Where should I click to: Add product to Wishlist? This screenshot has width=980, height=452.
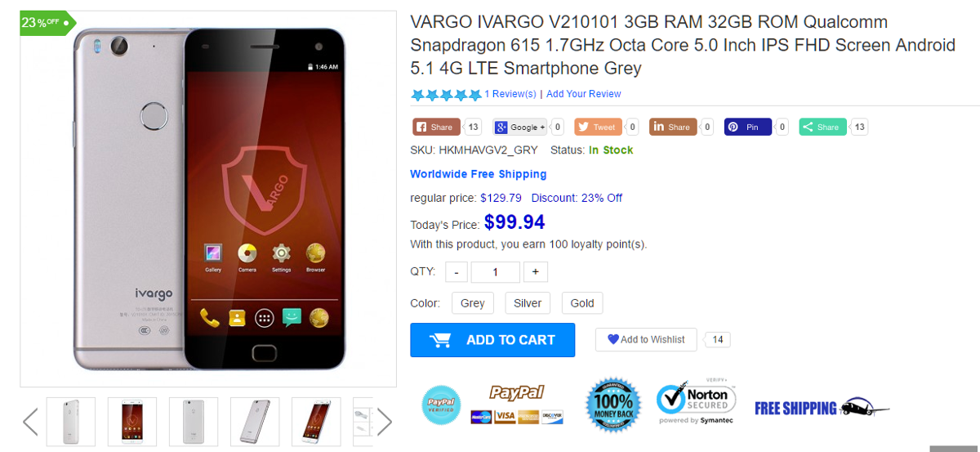pos(646,340)
